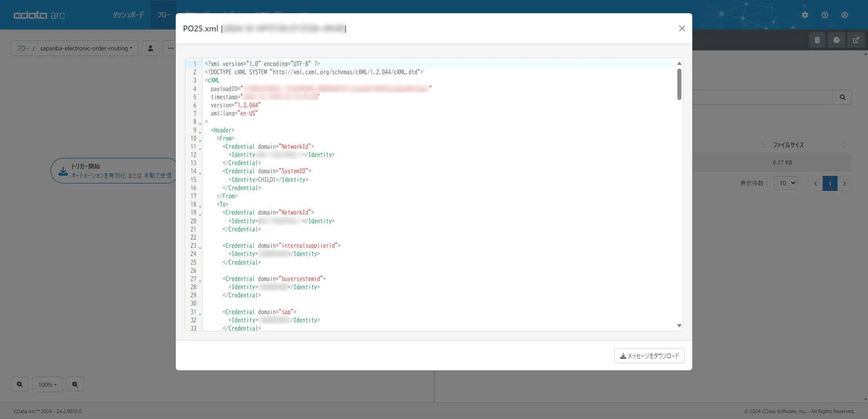The width and height of the screenshot is (868, 419).
Task: Sort by ファイルサイズ column header
Action: (788, 145)
